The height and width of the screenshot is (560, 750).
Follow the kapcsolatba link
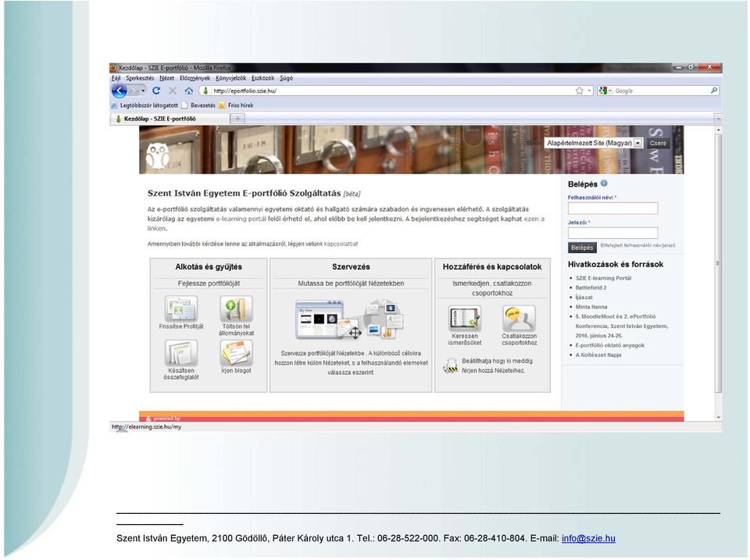tap(340, 244)
